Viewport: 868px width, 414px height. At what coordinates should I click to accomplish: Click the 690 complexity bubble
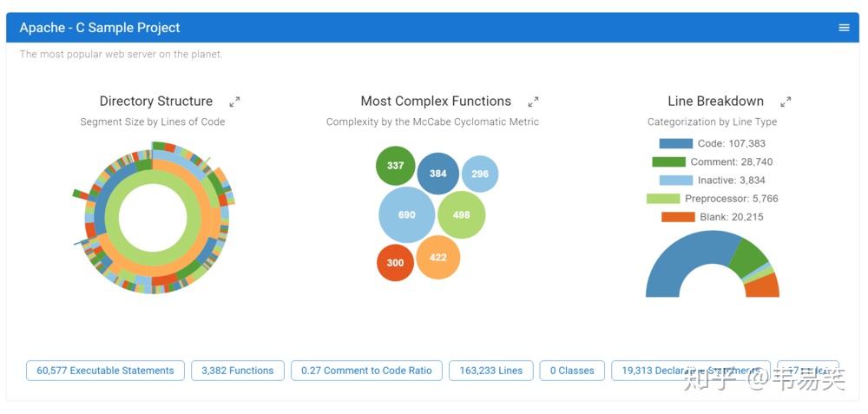coord(406,214)
